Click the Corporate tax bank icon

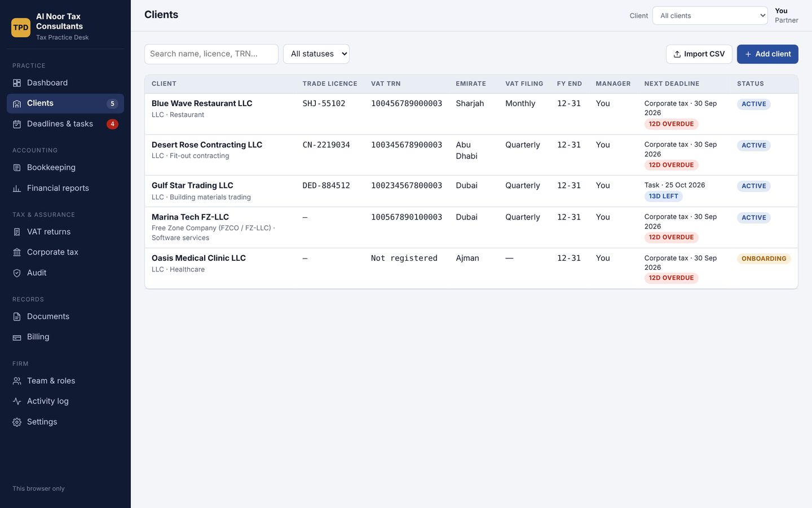[x=17, y=252]
